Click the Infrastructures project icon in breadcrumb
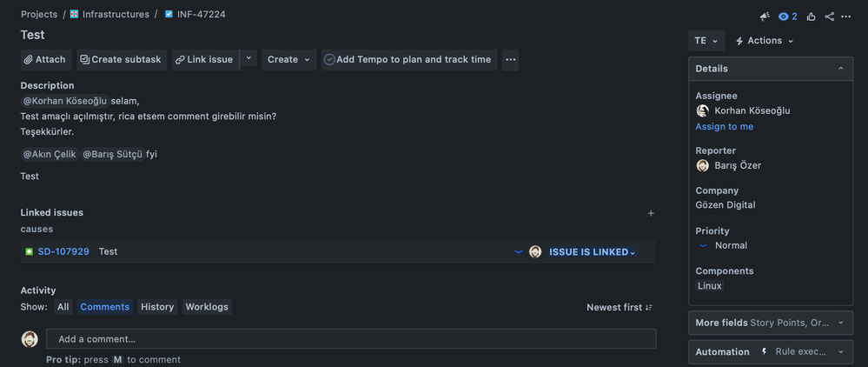Screen dimensions: 868x367 tap(74, 15)
